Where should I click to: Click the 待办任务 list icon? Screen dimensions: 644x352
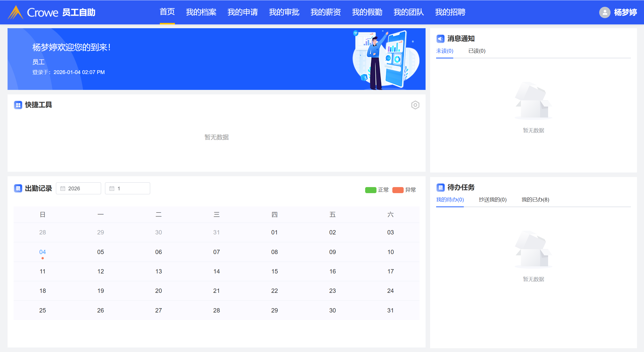click(x=440, y=187)
